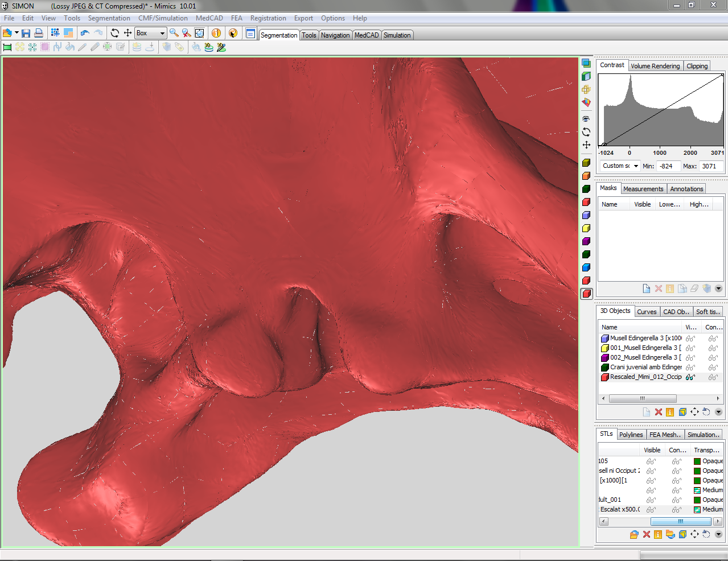Toggle visibility glasses for 001_Musell Edingerella 3

point(690,348)
